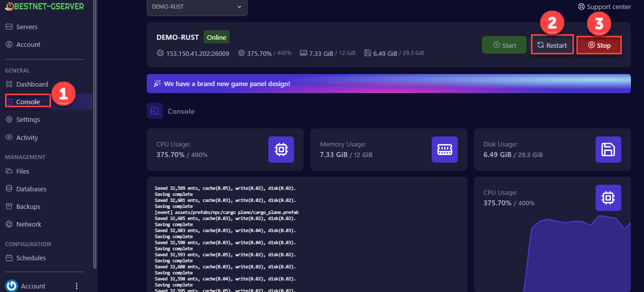Click the Account label at sidebar bottom
Screen dimensions: 644x292
click(33, 286)
